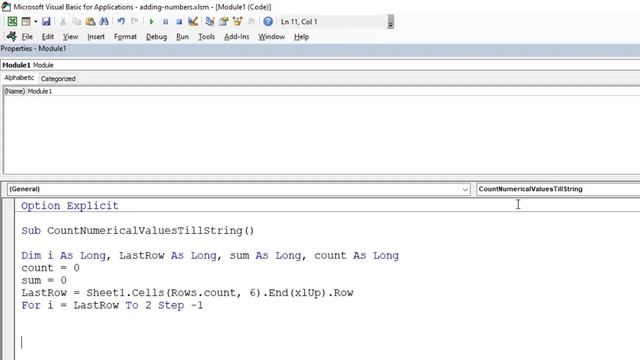
Task: Open the Properties Window toolbar icon
Action: 224,22
